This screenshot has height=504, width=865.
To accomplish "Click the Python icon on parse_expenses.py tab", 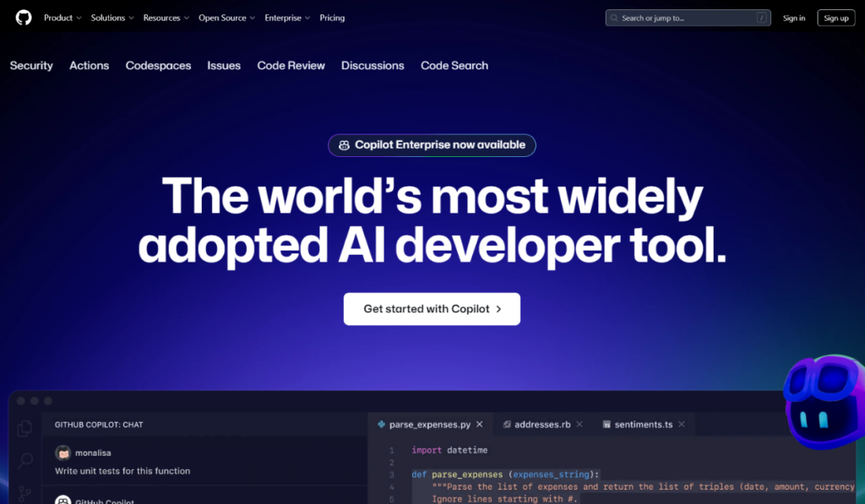I will point(381,424).
